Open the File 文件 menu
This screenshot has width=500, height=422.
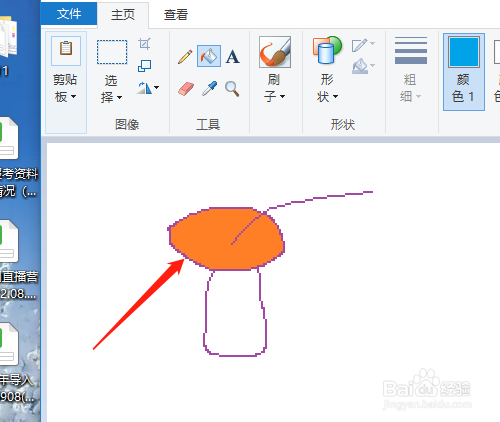[x=69, y=14]
